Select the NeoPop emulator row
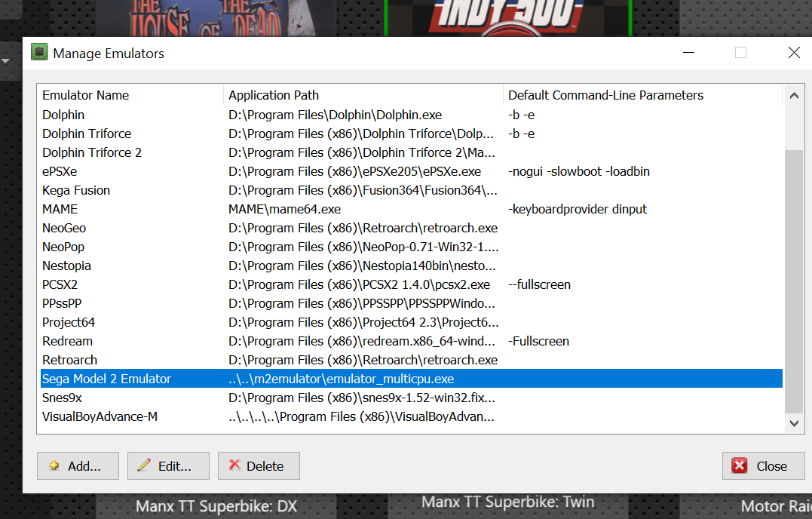 click(411, 247)
